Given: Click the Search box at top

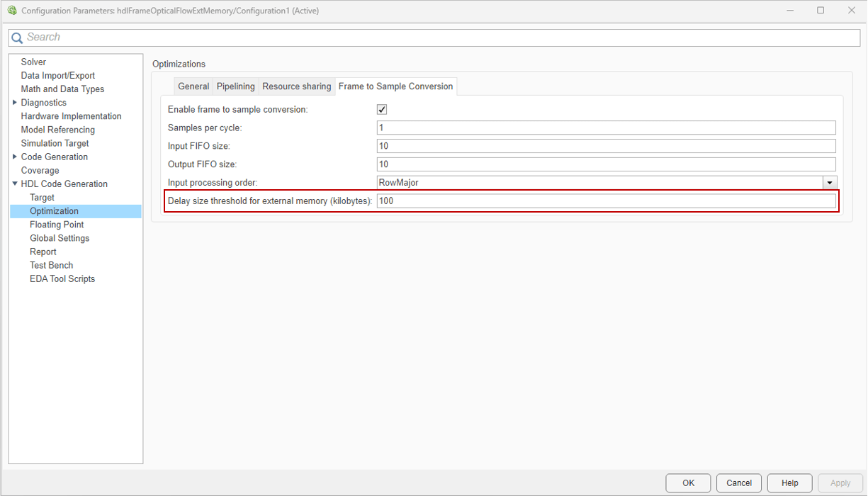Looking at the screenshot, I should tap(439, 38).
